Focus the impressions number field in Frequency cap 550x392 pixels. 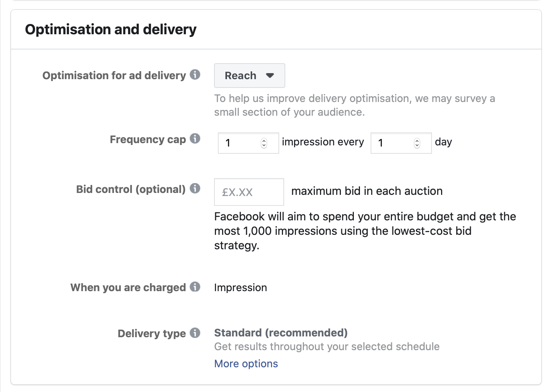click(x=248, y=143)
